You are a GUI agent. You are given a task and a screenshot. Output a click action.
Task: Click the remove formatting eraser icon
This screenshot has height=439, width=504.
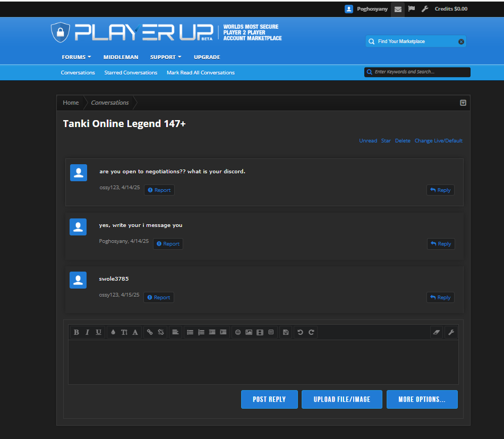click(436, 332)
